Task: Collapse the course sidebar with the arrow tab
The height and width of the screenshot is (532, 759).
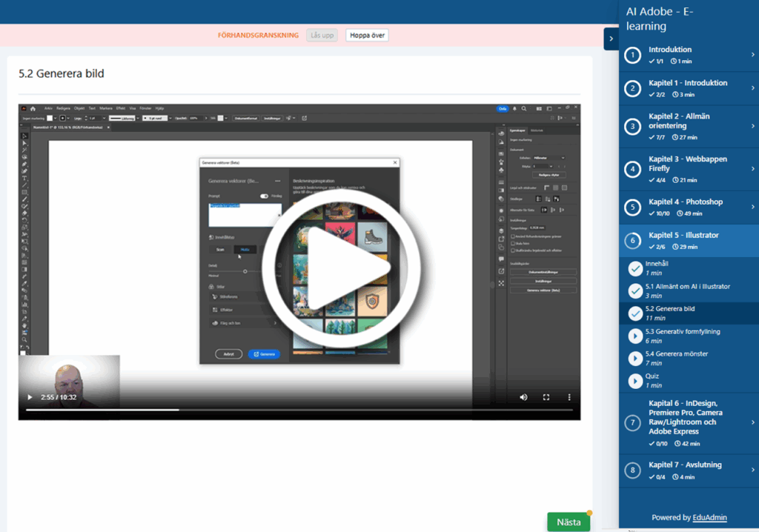Action: pos(611,39)
